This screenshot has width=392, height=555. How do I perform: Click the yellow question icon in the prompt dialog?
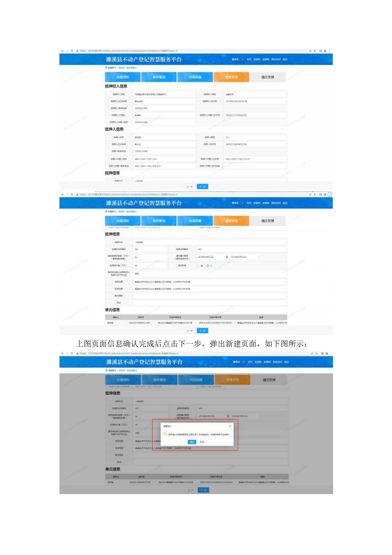(x=165, y=434)
